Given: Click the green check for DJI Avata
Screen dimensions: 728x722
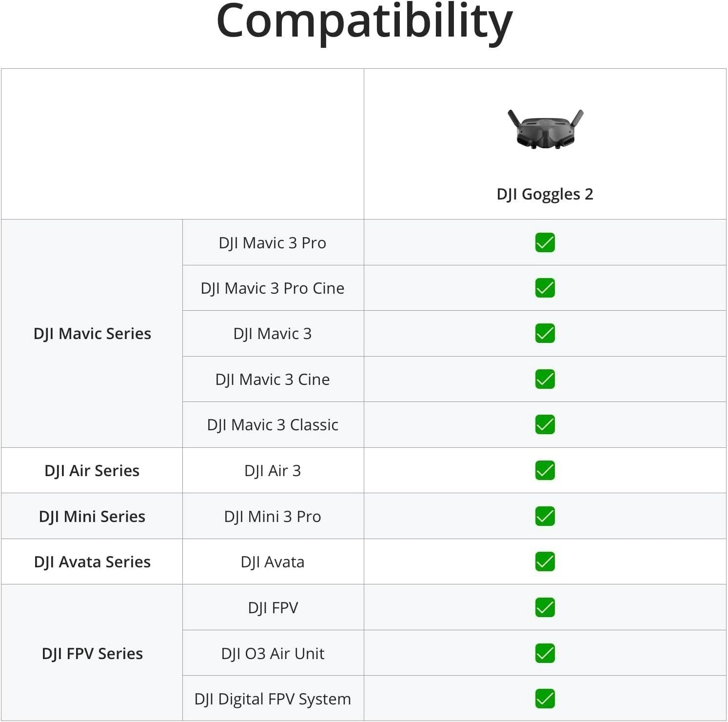Looking at the screenshot, I should click(545, 562).
